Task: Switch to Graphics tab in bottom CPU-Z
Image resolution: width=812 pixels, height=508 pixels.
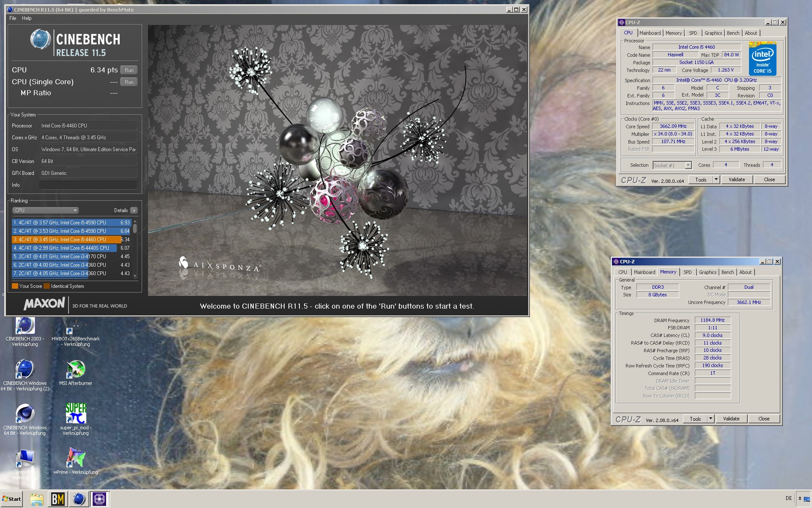Action: pyautogui.click(x=708, y=272)
